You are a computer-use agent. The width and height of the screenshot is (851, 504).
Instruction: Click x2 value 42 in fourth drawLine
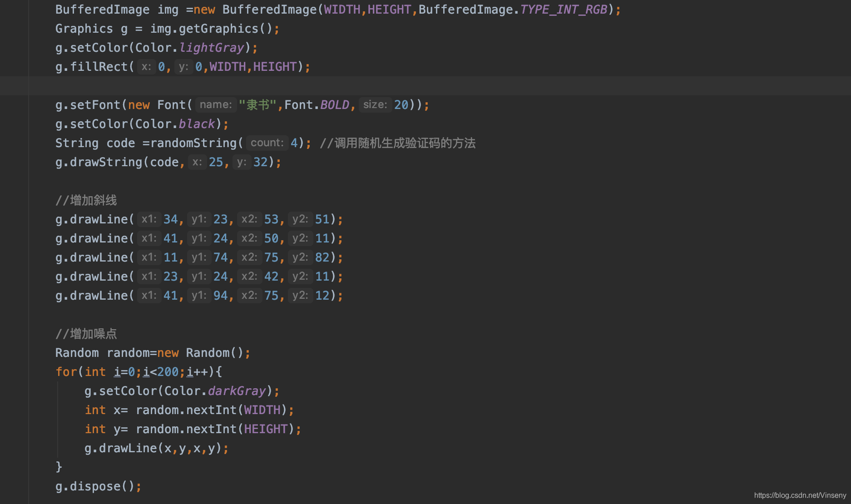[272, 277]
